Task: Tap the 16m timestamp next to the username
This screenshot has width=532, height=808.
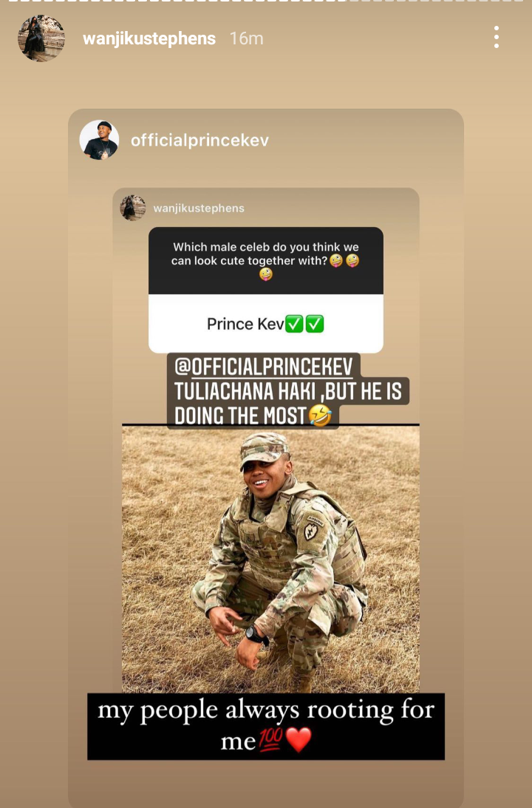Action: (x=246, y=38)
